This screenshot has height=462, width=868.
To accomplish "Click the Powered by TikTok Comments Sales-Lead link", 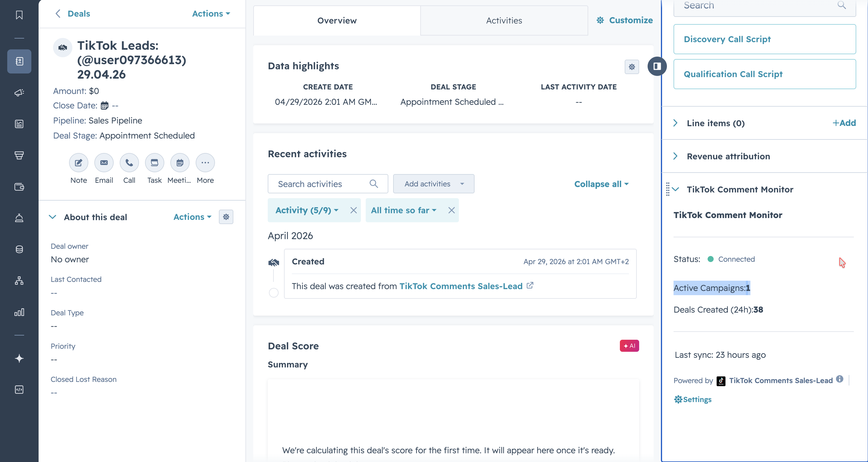I will point(781,381).
